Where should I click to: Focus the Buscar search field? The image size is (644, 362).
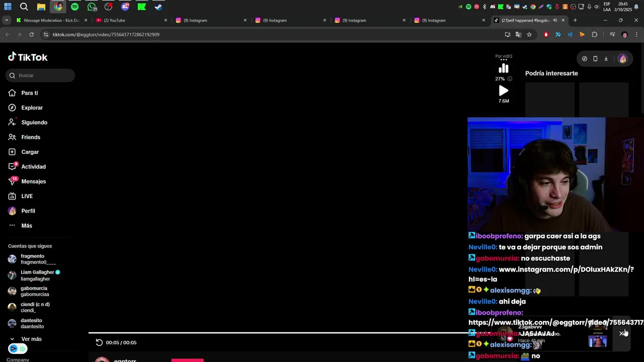coord(40,75)
